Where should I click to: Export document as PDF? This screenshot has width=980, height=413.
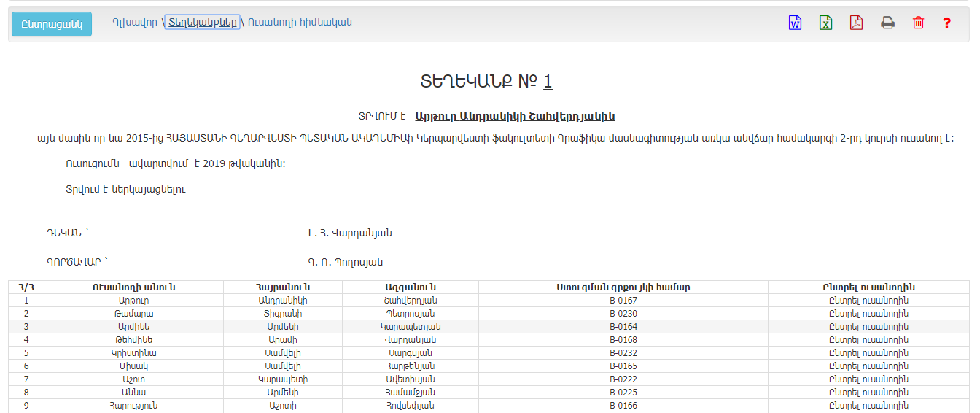856,23
